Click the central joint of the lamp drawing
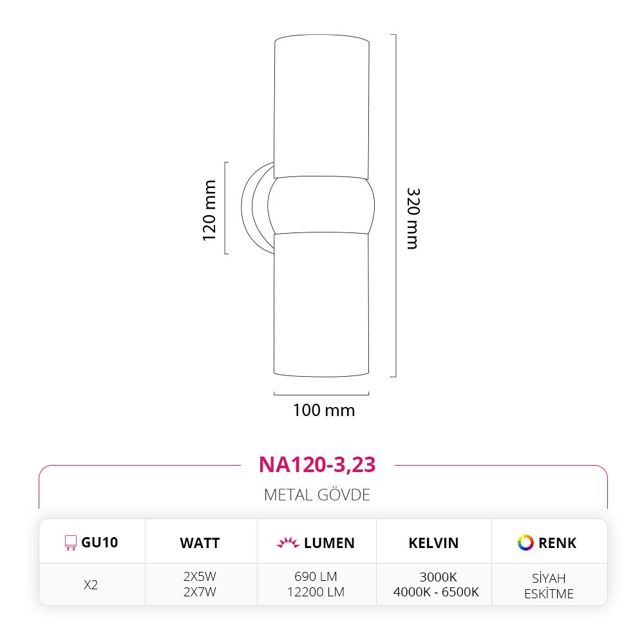The image size is (644, 644). click(x=321, y=205)
